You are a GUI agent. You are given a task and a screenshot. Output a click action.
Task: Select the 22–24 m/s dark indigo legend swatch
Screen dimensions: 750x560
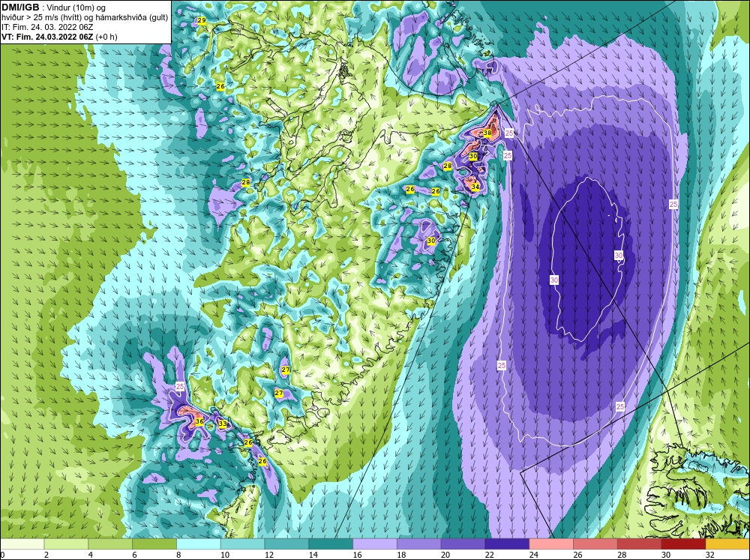tap(507, 544)
